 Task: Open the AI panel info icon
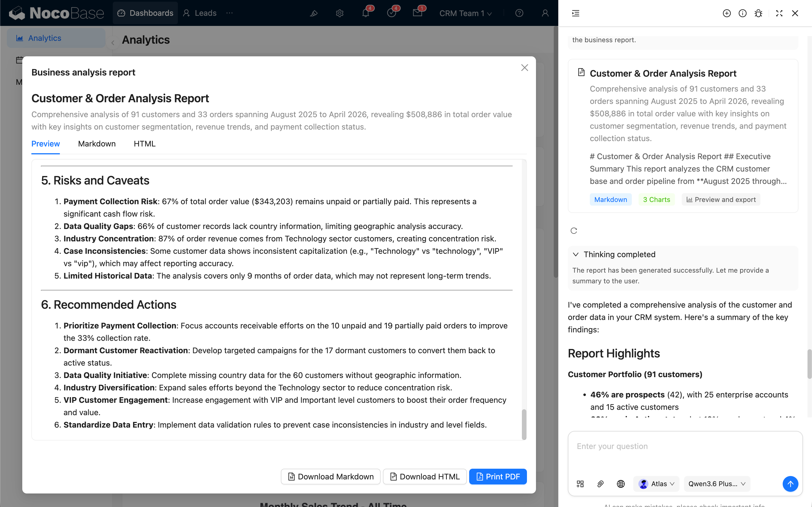coord(742,14)
